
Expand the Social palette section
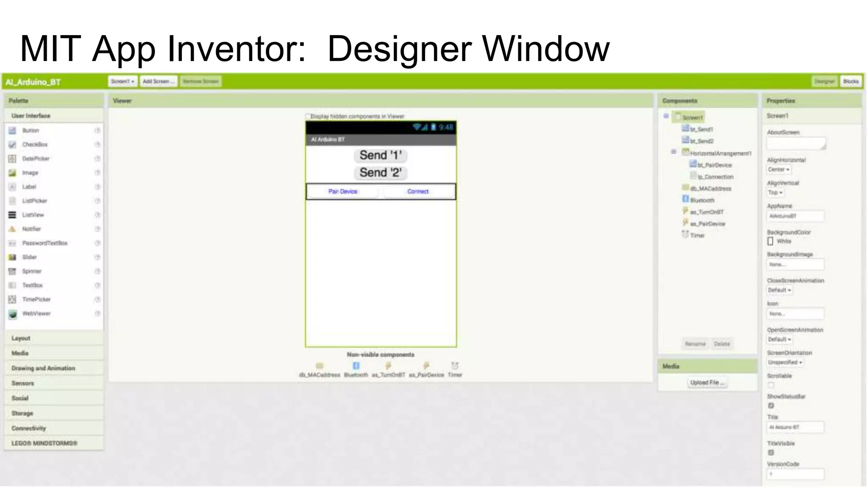[x=54, y=398]
